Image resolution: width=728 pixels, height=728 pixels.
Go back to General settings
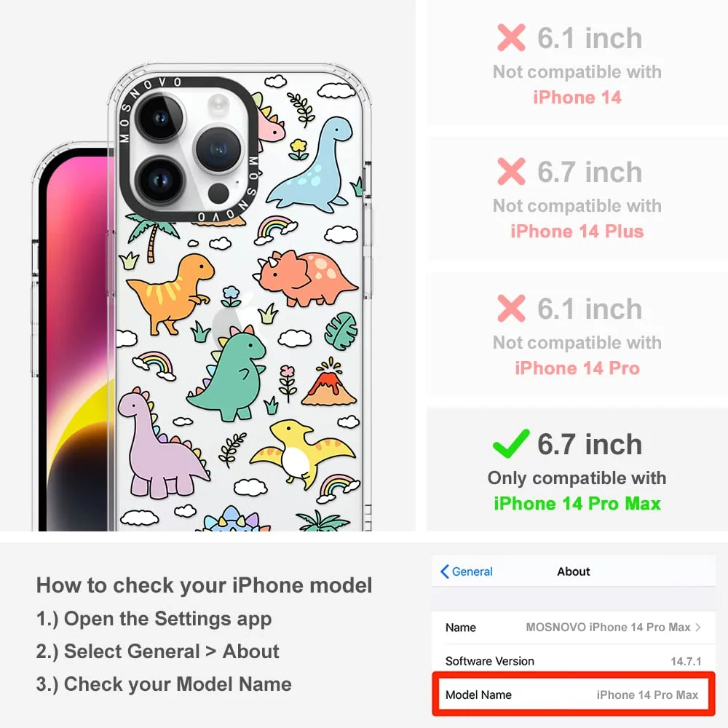point(467,571)
